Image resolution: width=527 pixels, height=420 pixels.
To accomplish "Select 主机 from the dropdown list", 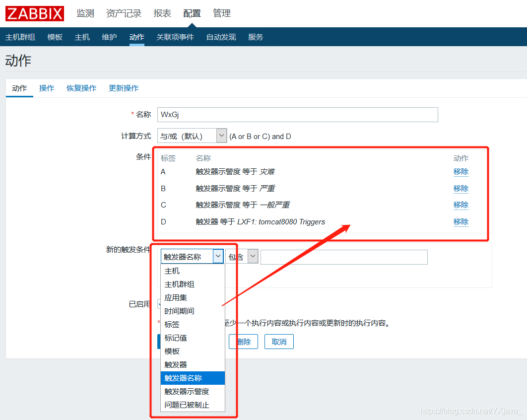I will (193, 271).
